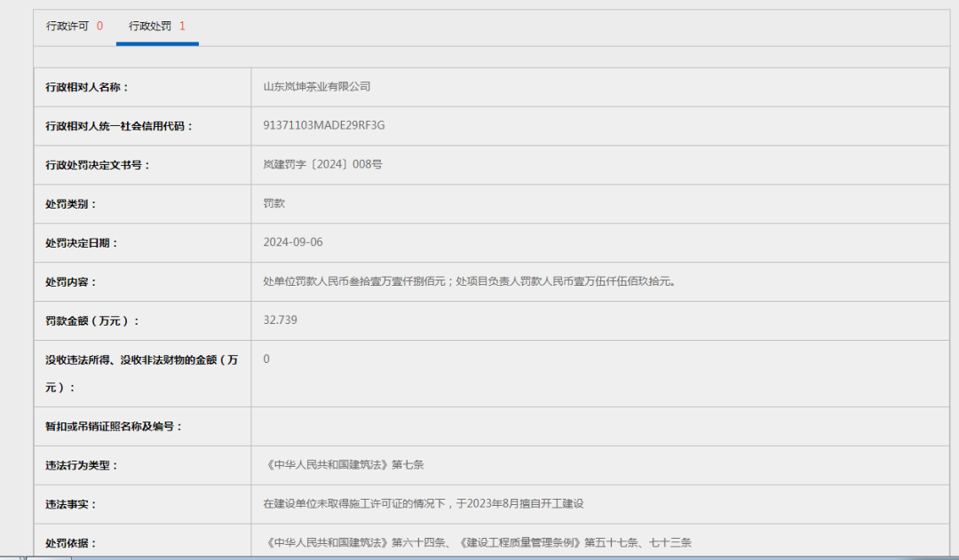Click penalty content text starting 处单位罚款人民币
This screenshot has width=959, height=560.
click(x=470, y=281)
